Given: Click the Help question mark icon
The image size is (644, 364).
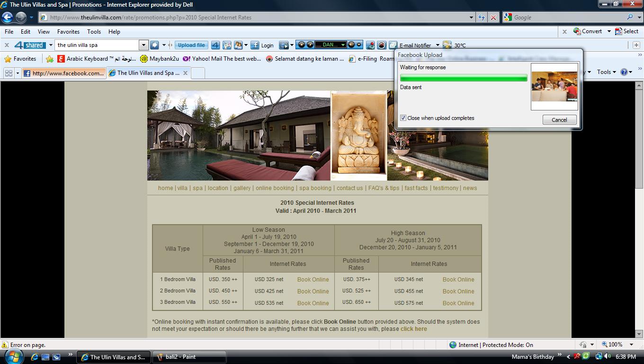Looking at the screenshot, I should pos(624,72).
